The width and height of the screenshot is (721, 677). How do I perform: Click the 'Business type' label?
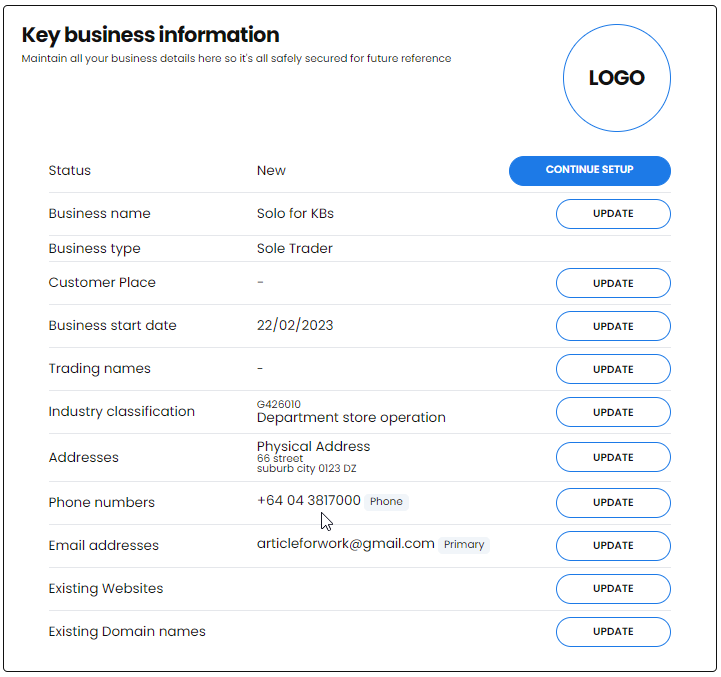pos(94,249)
